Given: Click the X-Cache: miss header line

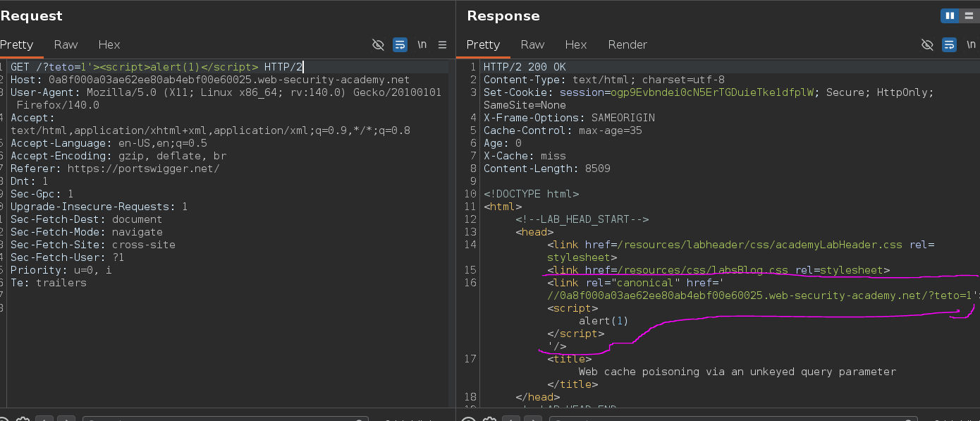Looking at the screenshot, I should point(525,156).
